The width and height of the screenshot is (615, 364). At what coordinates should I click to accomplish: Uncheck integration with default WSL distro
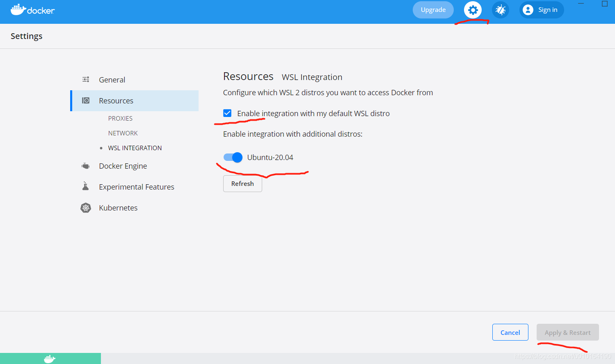pos(227,113)
